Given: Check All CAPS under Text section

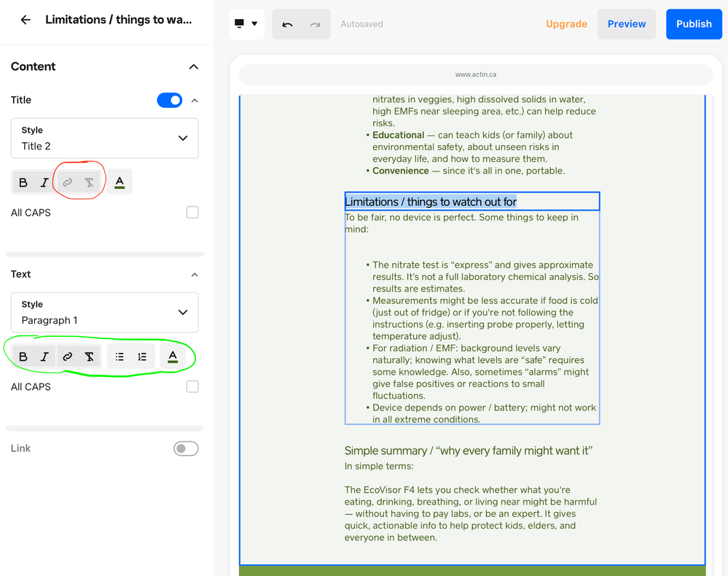Looking at the screenshot, I should point(192,386).
